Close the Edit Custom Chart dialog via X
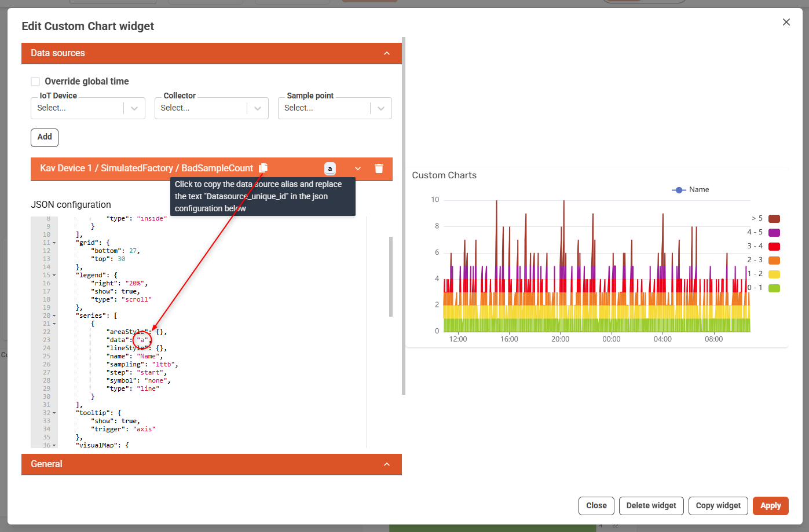Screen dimensions: 809x532 point(786,22)
